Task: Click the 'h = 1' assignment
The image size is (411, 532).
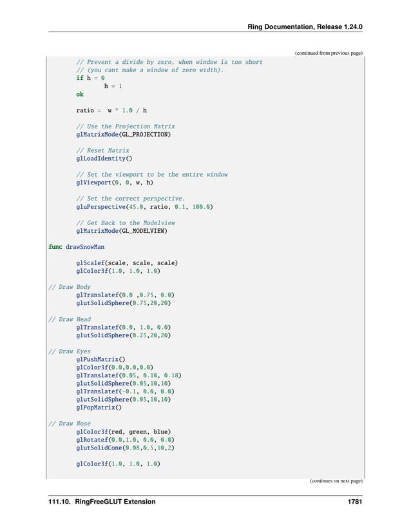Action: click(x=113, y=86)
